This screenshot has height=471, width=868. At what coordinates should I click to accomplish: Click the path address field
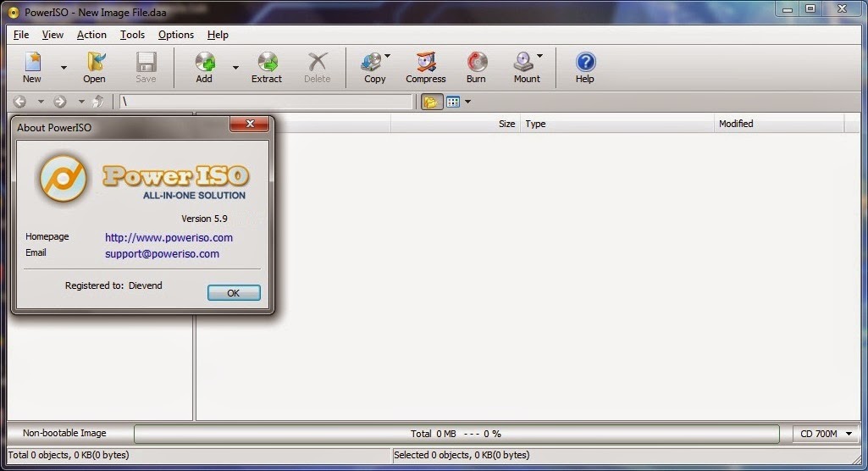(x=266, y=102)
